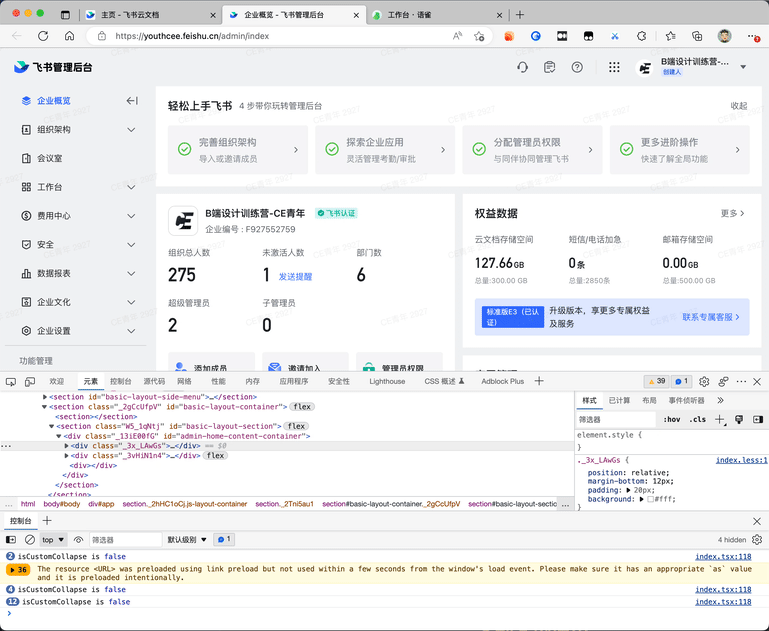Click 收起 to collapse the onboarding guide
The width and height of the screenshot is (769, 631).
(739, 106)
